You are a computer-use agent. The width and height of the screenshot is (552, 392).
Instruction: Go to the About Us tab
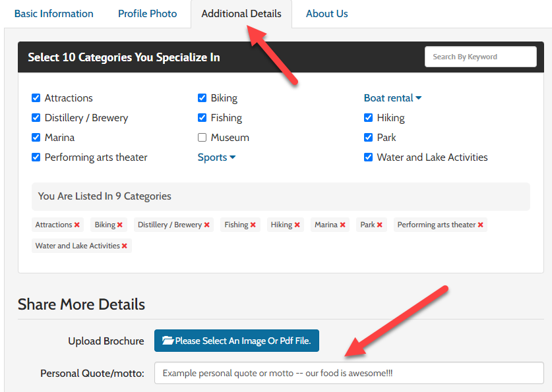pos(326,14)
